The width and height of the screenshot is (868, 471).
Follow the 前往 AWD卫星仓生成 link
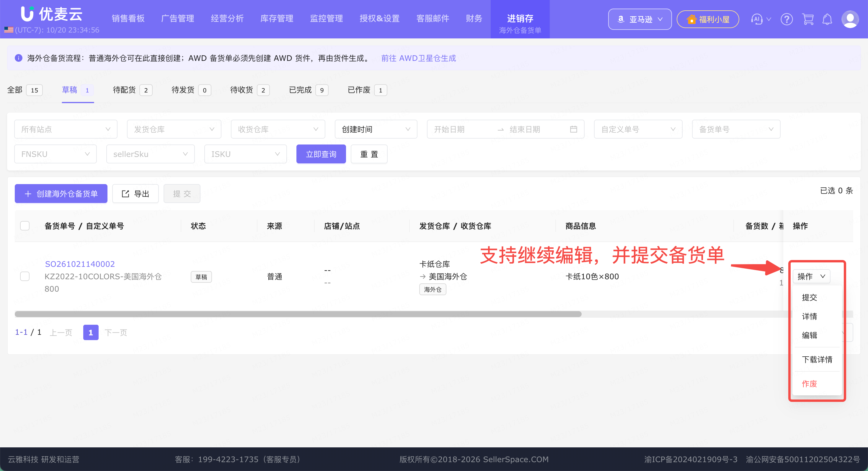coord(418,58)
